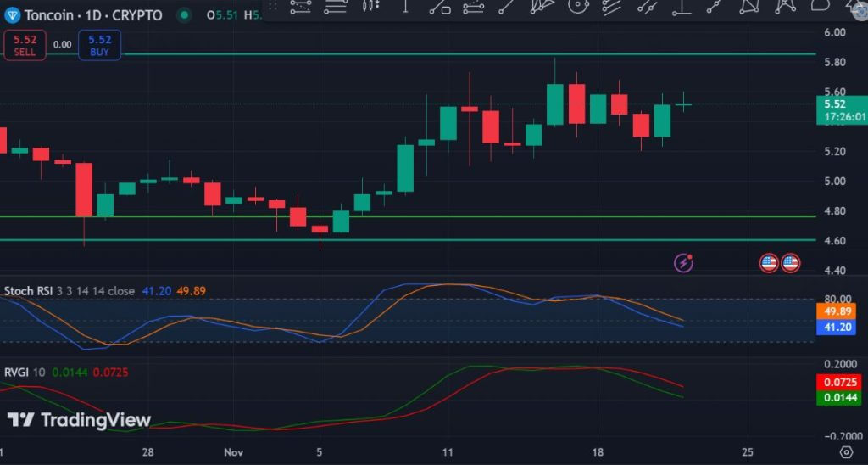Select the parallel channel drawing tool
This screenshot has width=868, height=465.
click(x=300, y=6)
